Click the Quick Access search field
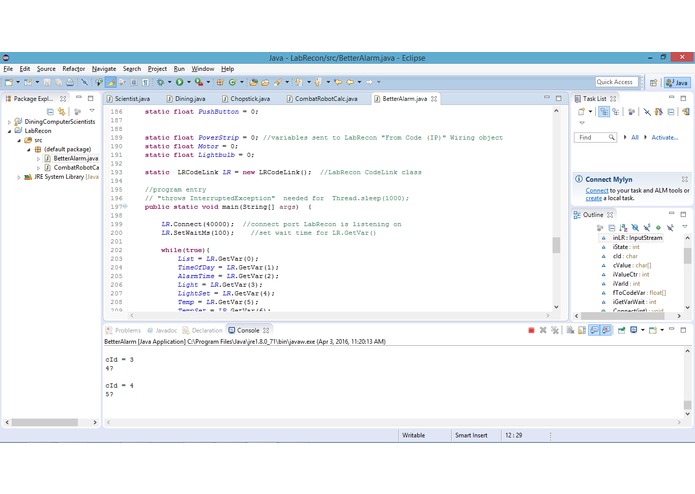The height and width of the screenshot is (494, 695). pyautogui.click(x=617, y=82)
